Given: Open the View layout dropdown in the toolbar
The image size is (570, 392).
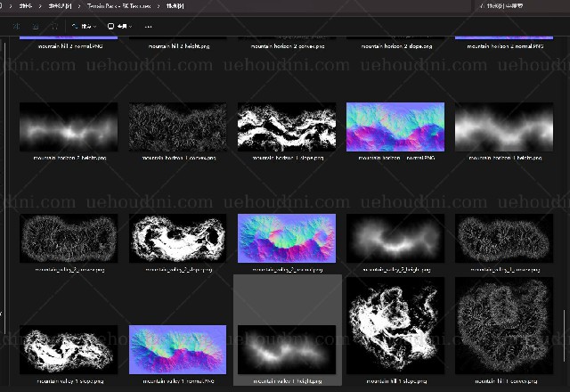Looking at the screenshot, I should pyautogui.click(x=119, y=26).
